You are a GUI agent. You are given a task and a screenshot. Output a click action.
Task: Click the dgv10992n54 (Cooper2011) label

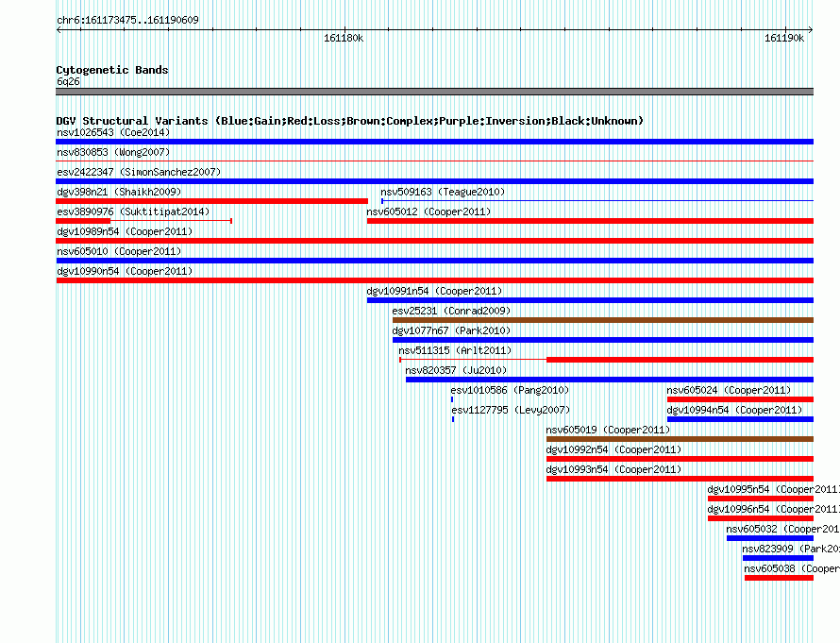pyautogui.click(x=613, y=449)
